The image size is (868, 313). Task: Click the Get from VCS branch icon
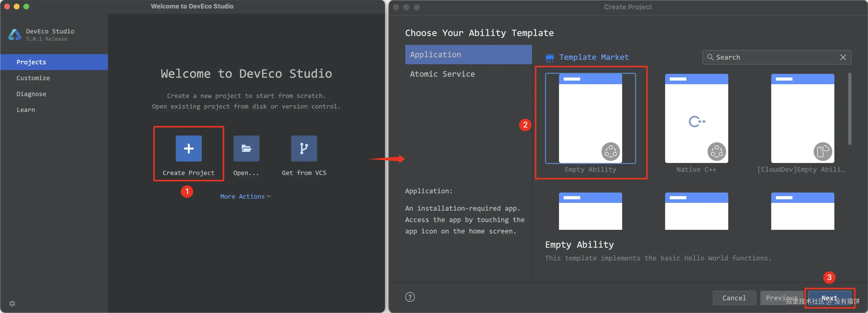(x=304, y=148)
